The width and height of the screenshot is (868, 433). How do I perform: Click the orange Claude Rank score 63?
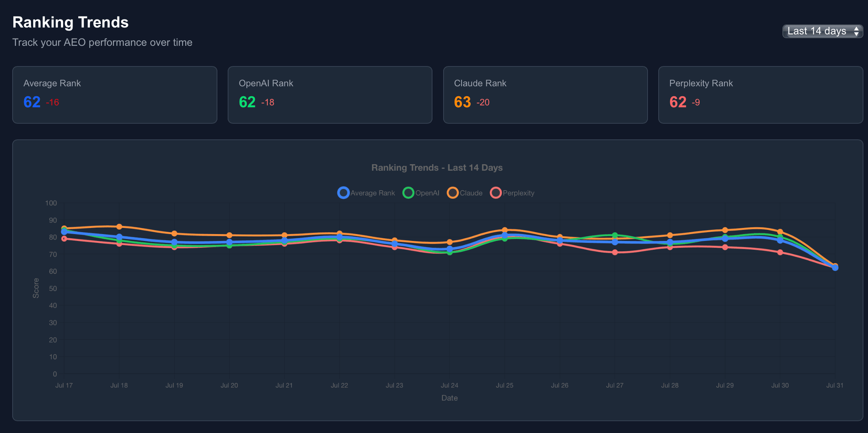[462, 102]
